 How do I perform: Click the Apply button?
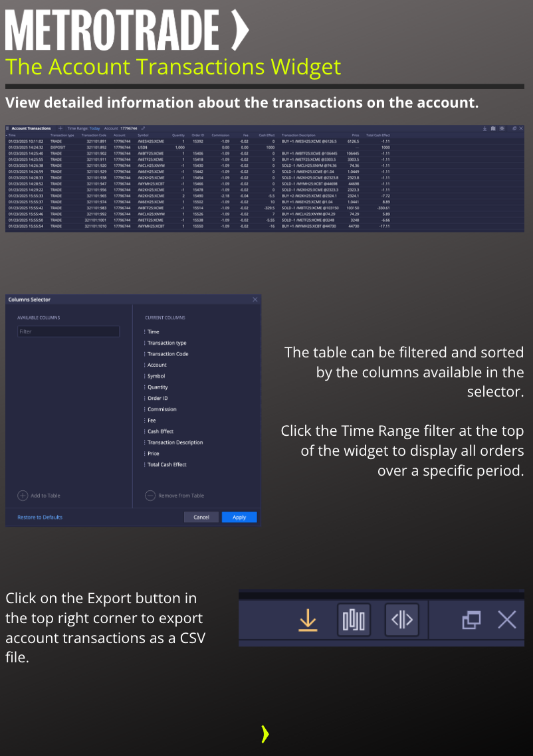coord(239,518)
